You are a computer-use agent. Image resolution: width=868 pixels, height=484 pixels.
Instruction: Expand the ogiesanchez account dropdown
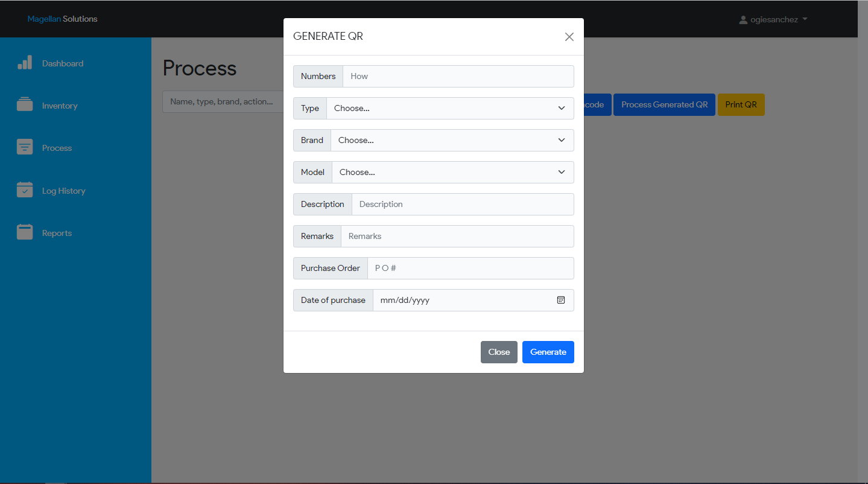click(774, 19)
